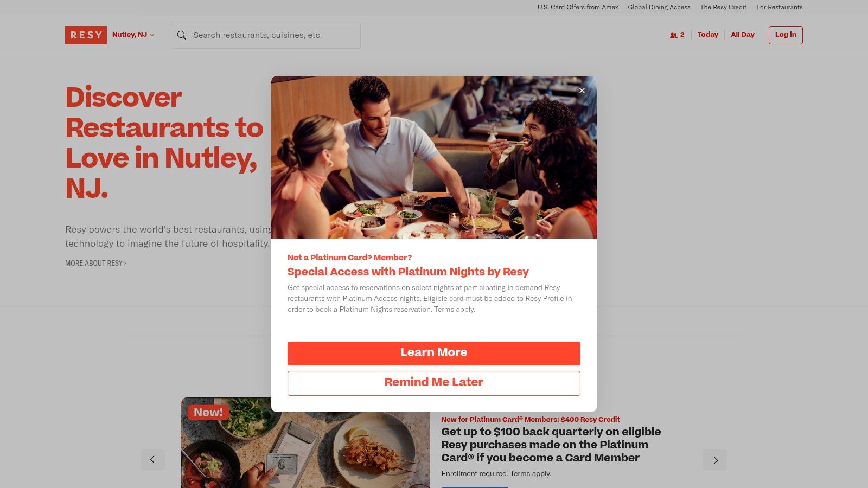Click the Log in button

(786, 35)
